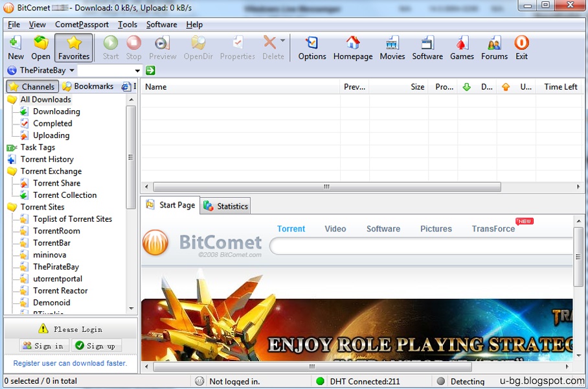Select the Uploading category
The height and width of the screenshot is (389, 588).
pos(51,136)
